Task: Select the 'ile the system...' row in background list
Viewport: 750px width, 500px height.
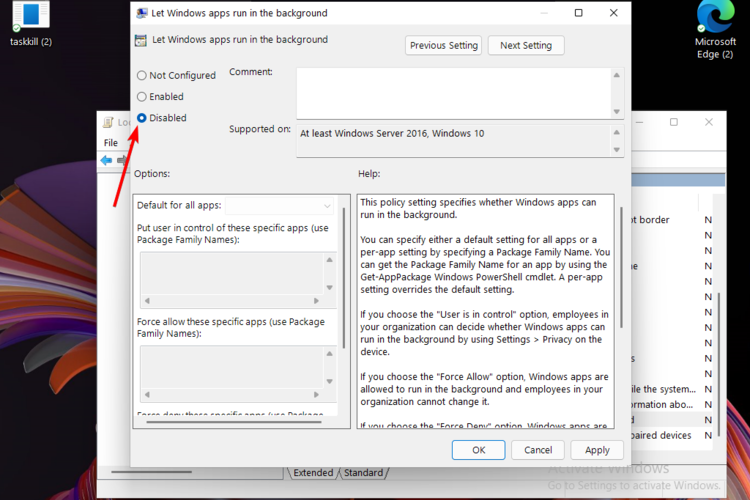Action: 672,389
